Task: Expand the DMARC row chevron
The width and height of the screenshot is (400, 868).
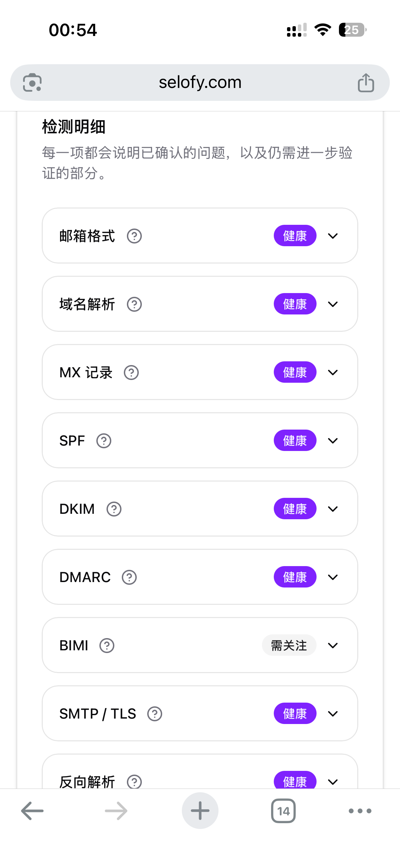Action: [333, 577]
